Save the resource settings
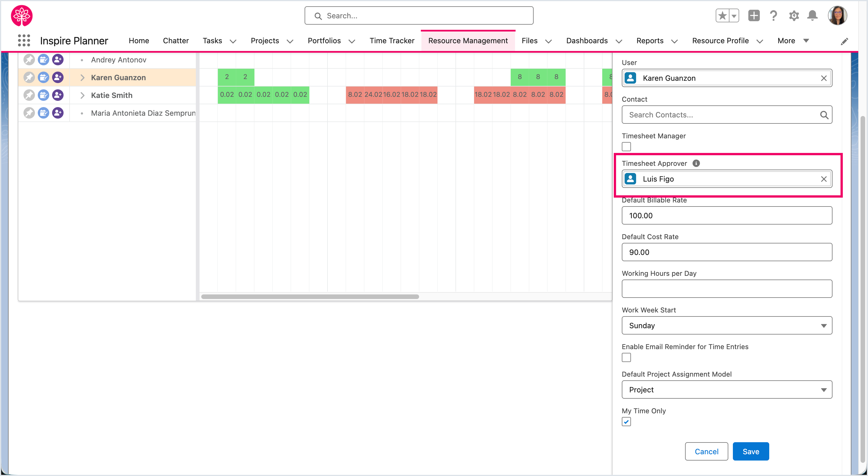868x476 pixels. [x=750, y=451]
